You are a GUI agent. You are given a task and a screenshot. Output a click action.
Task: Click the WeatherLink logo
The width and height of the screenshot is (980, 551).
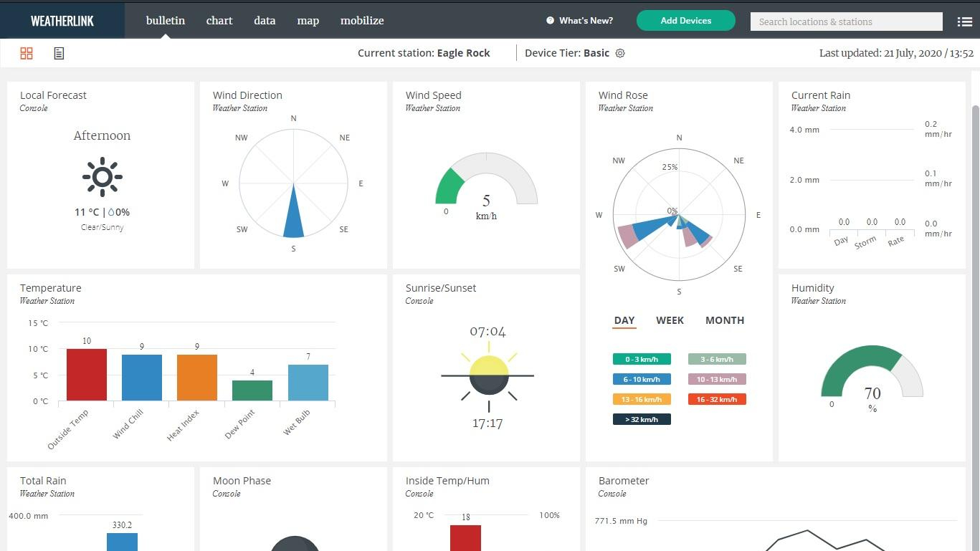pos(62,21)
